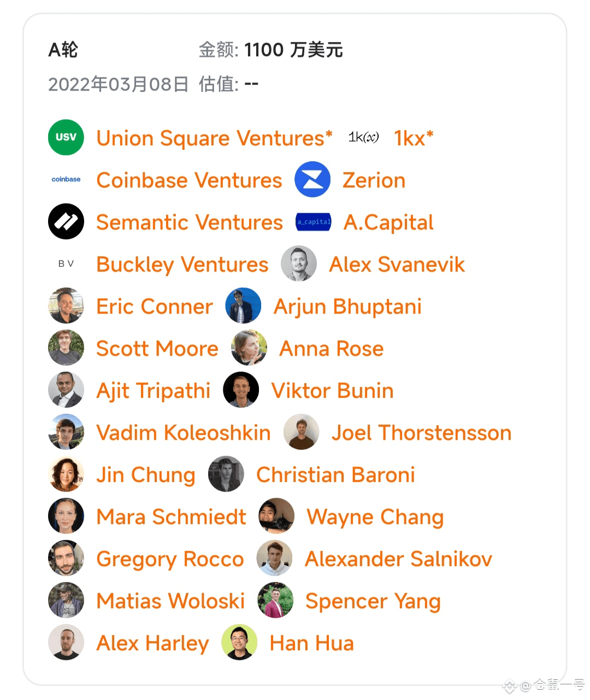This screenshot has width=590, height=700.
Task: Click Alex Svanevik's profile photo
Action: [299, 263]
